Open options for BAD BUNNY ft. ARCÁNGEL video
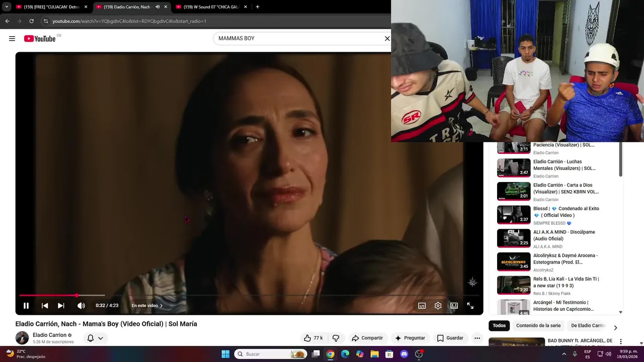Image resolution: width=644 pixels, height=362 pixels. (621, 342)
